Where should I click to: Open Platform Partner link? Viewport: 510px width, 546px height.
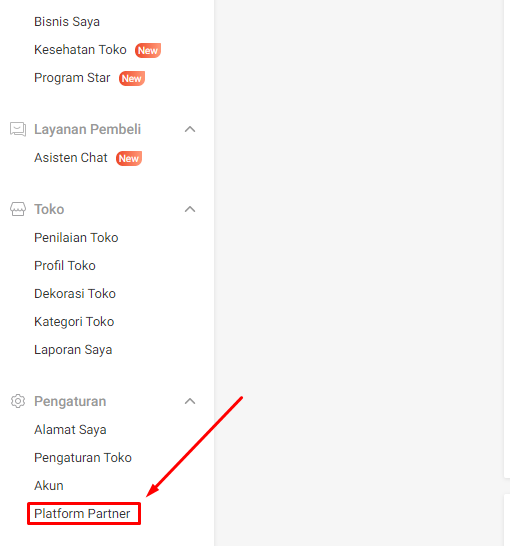82,514
